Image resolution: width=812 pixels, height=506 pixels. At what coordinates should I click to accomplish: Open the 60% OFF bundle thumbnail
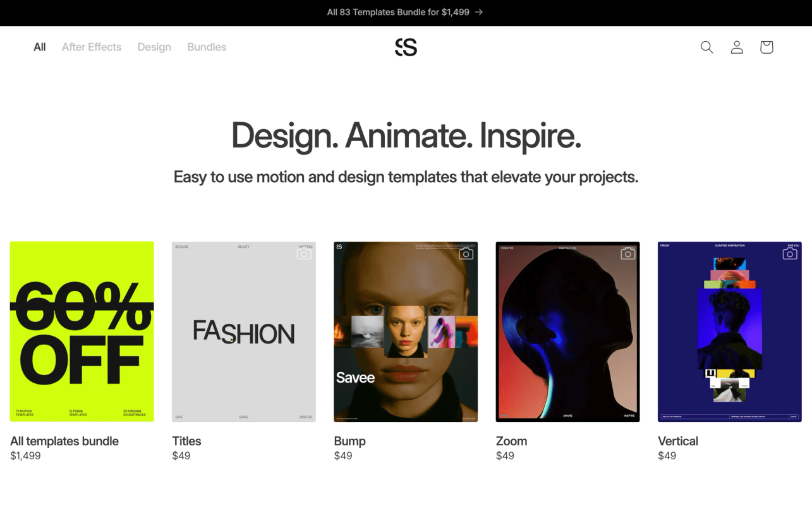(82, 331)
